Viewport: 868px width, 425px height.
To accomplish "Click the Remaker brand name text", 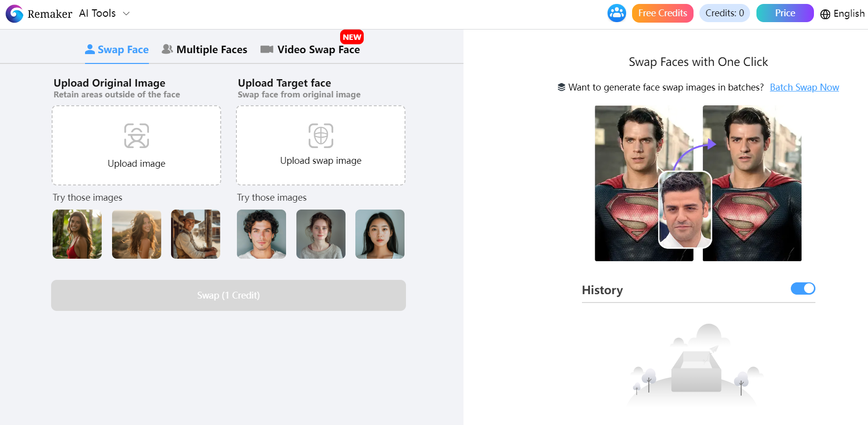I will point(50,14).
